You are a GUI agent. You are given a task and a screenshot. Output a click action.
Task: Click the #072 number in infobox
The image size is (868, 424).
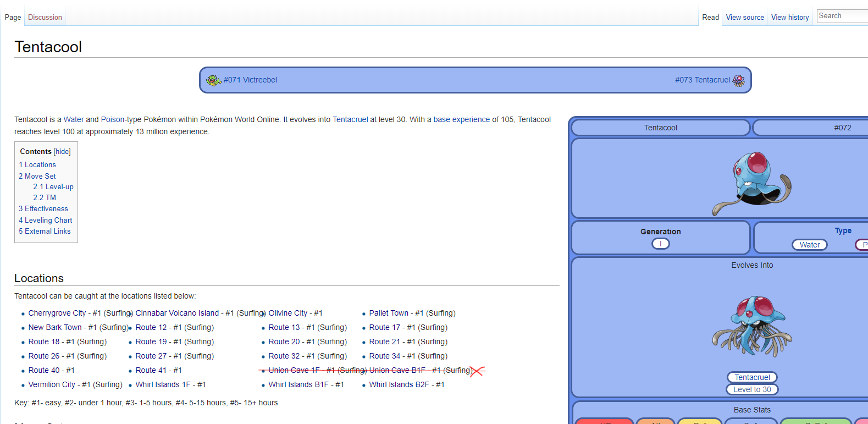coord(843,128)
